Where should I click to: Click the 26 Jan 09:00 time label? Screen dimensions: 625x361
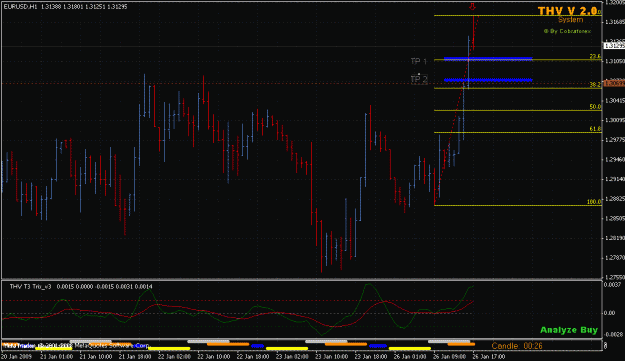450,357
